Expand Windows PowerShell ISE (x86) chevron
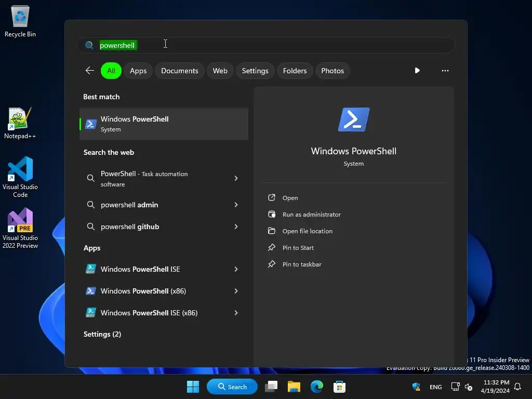The image size is (532, 399). click(236, 312)
